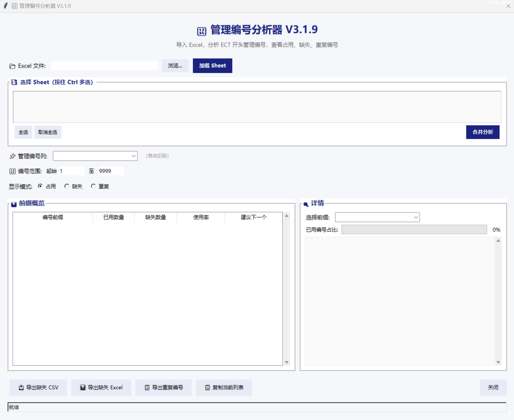Click the 起始 number input field
Viewport: 514px width, 420px height.
pyautogui.click(x=71, y=171)
